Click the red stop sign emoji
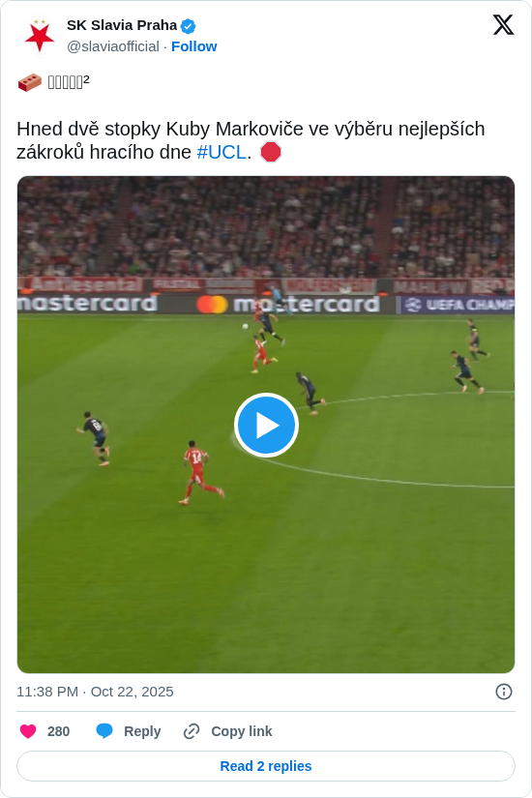The image size is (532, 798). click(270, 152)
